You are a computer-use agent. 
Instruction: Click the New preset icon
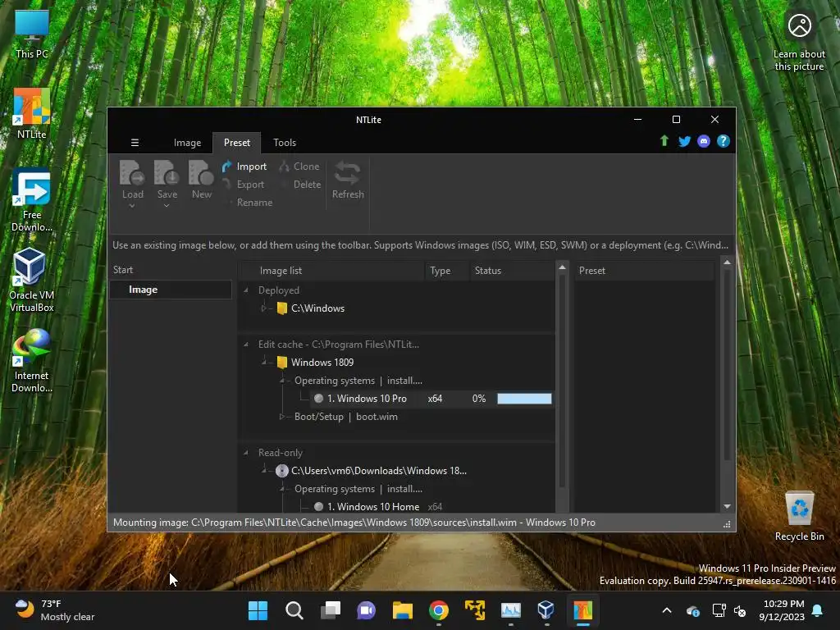pyautogui.click(x=202, y=173)
